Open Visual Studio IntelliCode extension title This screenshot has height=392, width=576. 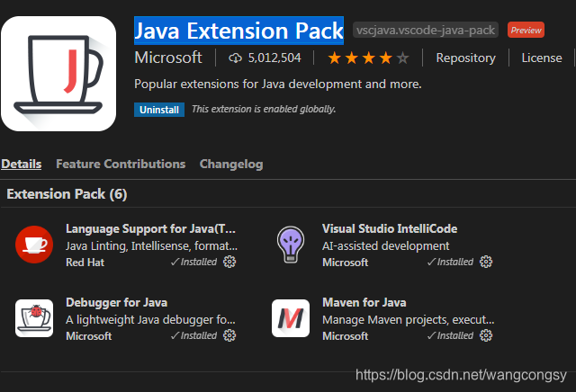point(390,228)
